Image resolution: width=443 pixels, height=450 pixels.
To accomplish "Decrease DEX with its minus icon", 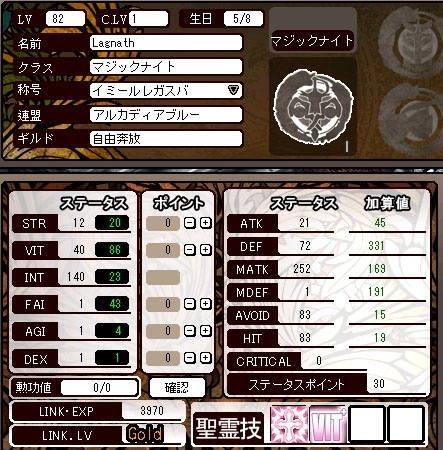I will pos(190,358).
